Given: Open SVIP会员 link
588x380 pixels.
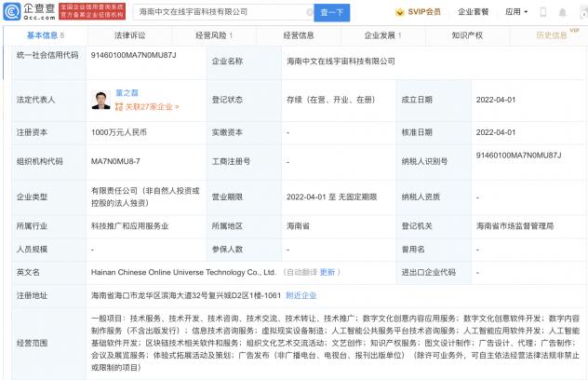Looking at the screenshot, I should click(424, 12).
